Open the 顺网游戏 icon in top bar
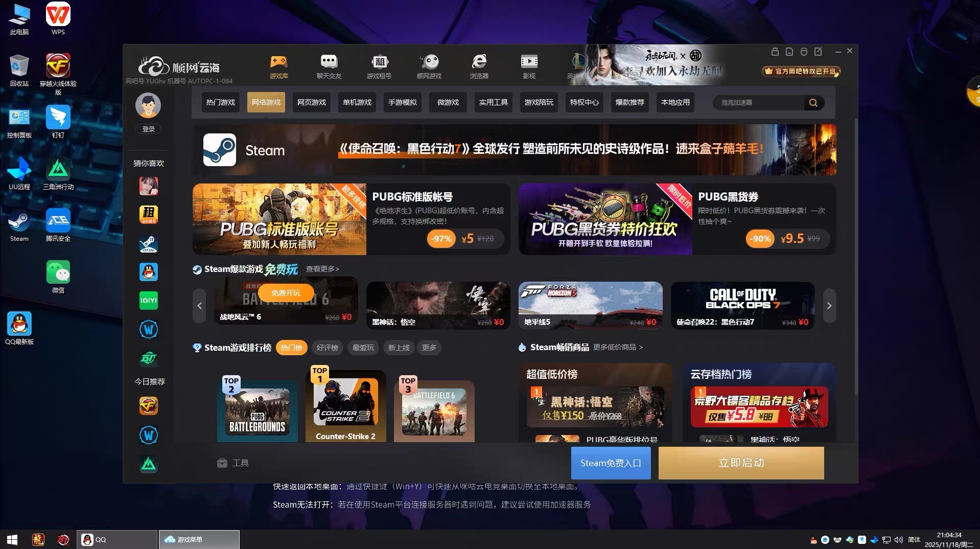The height and width of the screenshot is (549, 980). point(429,65)
